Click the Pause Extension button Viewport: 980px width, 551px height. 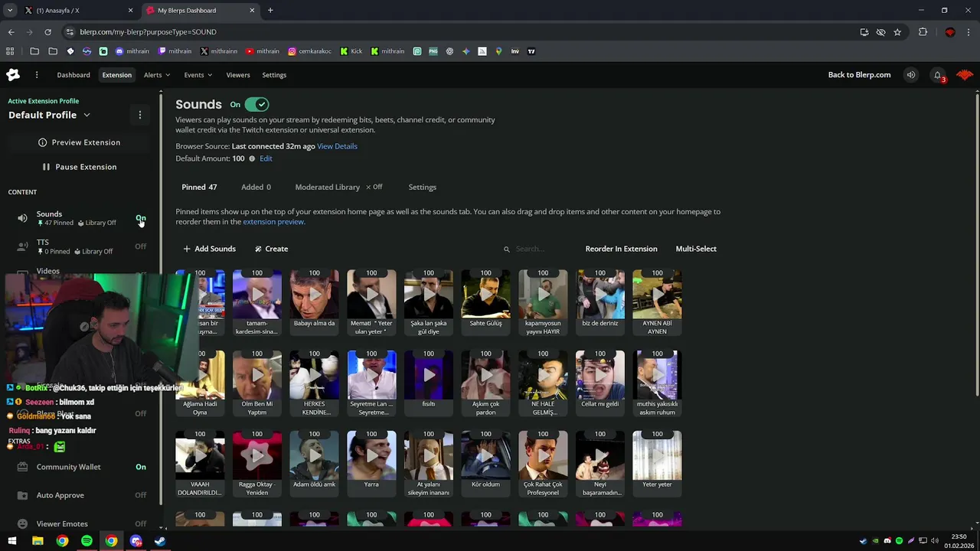tap(80, 167)
